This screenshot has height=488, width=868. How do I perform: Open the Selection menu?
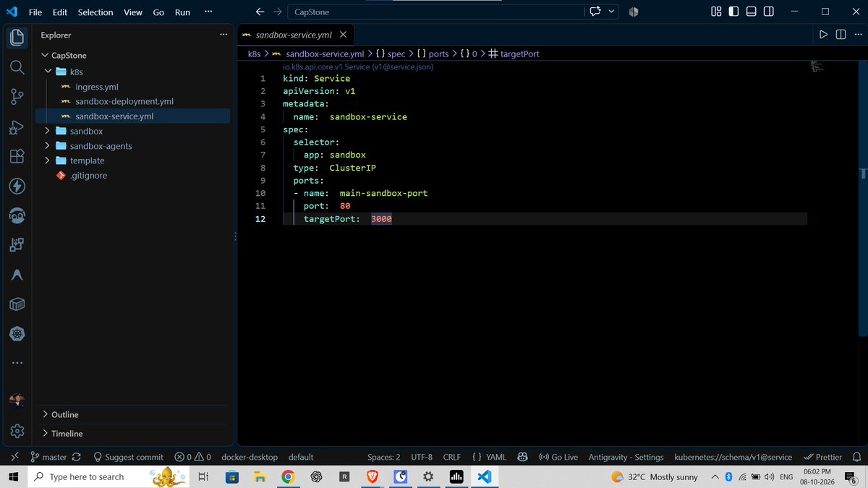95,12
